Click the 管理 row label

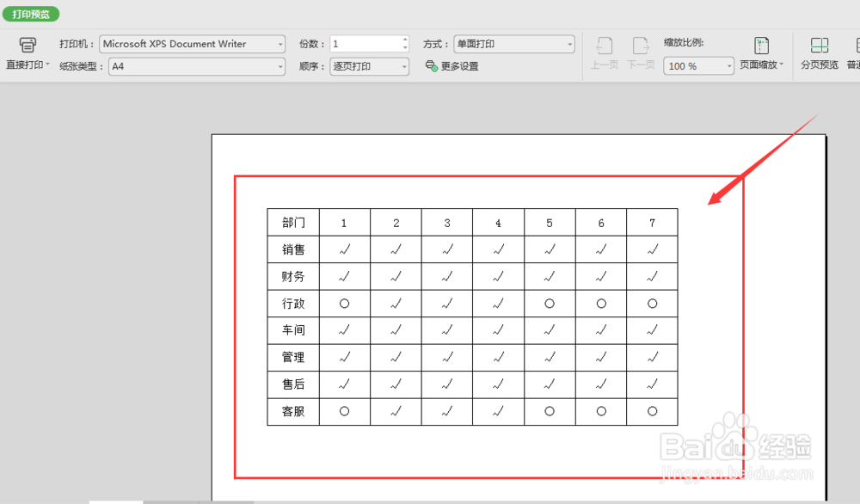click(293, 357)
